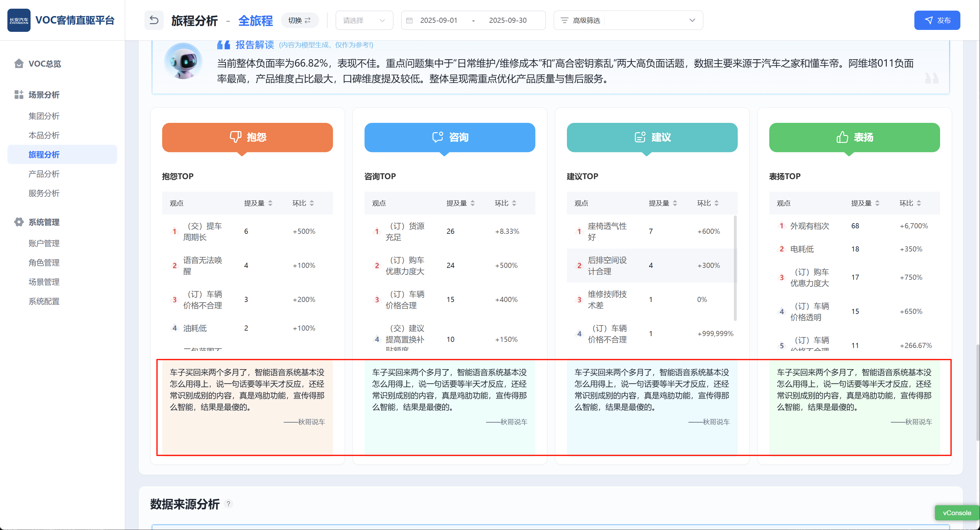Click the 系统管理 gear icon

coord(19,222)
